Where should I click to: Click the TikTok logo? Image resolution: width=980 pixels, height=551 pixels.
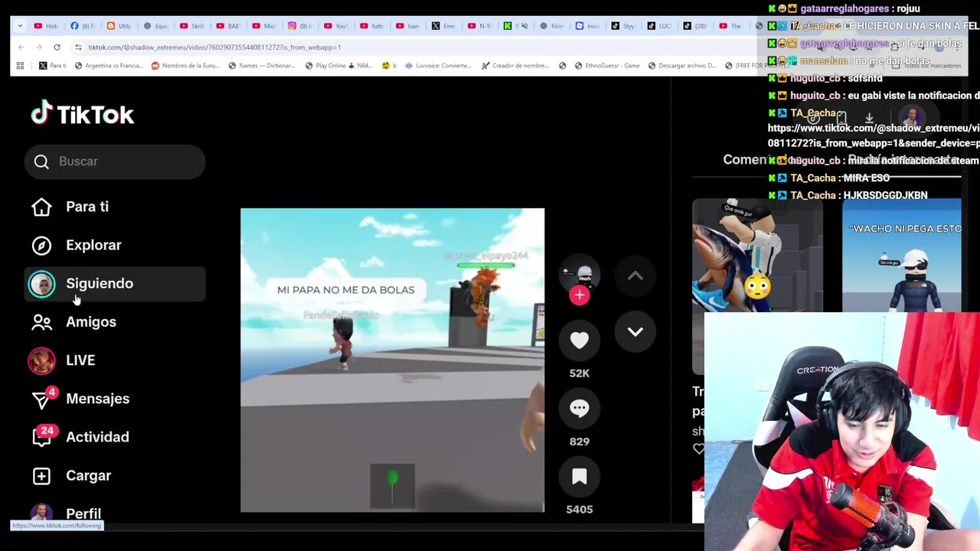[83, 114]
